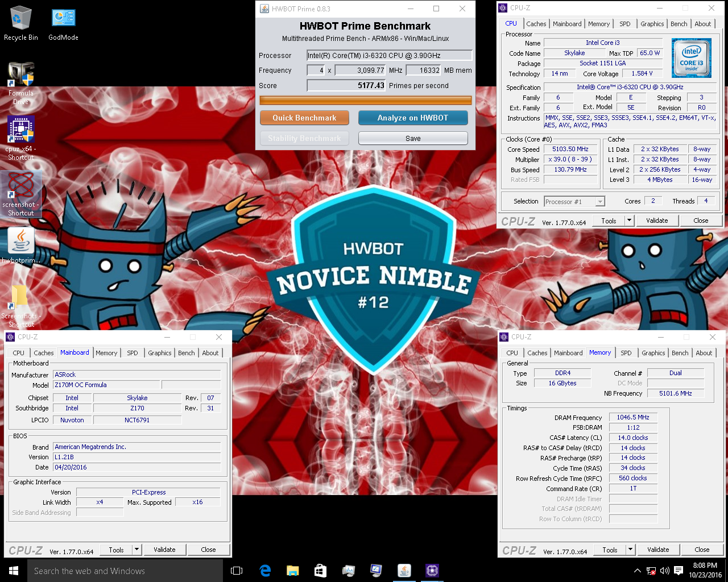Open the network icon in system tray
Screen dimensions: 728x582
click(651, 571)
